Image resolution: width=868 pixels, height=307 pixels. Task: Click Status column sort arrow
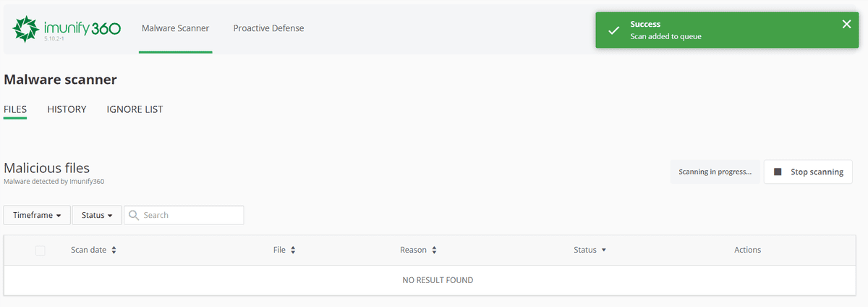click(x=603, y=250)
